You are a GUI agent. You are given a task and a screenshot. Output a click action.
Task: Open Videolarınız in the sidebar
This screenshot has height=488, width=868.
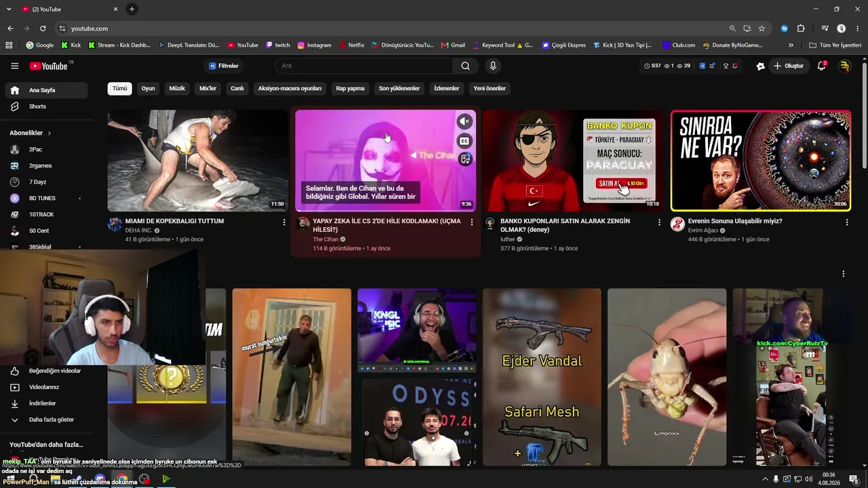click(46, 387)
